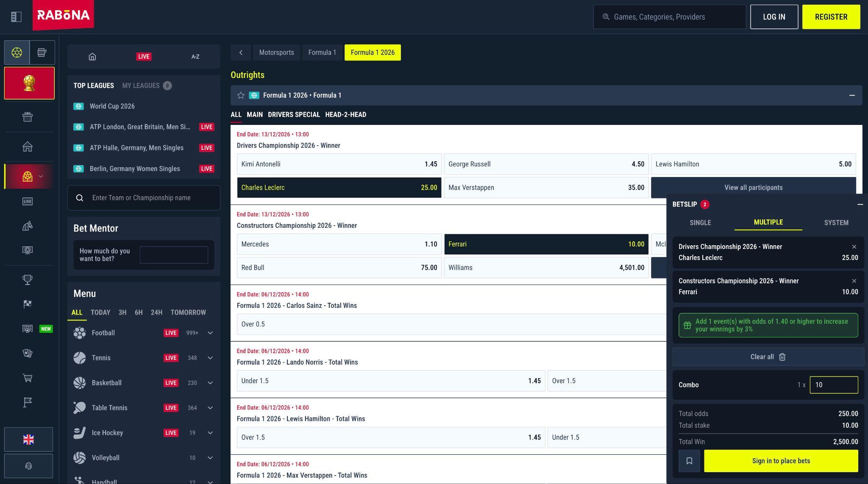Open the UK flag language selector

(x=28, y=440)
